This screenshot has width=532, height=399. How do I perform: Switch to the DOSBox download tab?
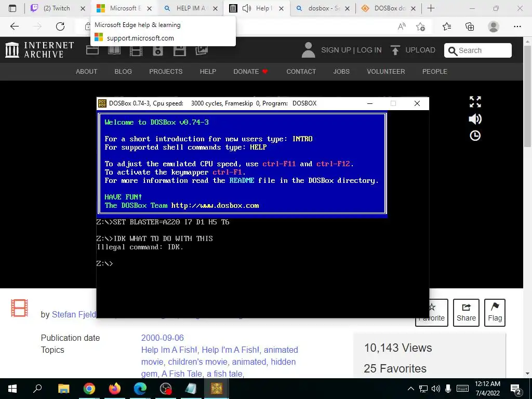(x=389, y=8)
